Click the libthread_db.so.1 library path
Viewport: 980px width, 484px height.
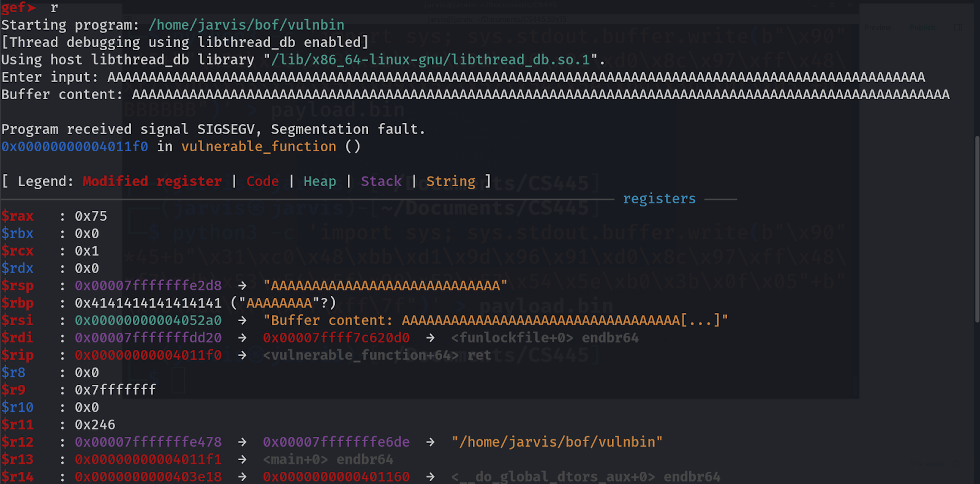click(x=430, y=60)
